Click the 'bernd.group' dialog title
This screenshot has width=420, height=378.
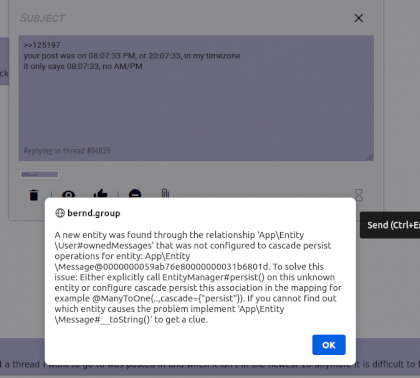click(94, 213)
